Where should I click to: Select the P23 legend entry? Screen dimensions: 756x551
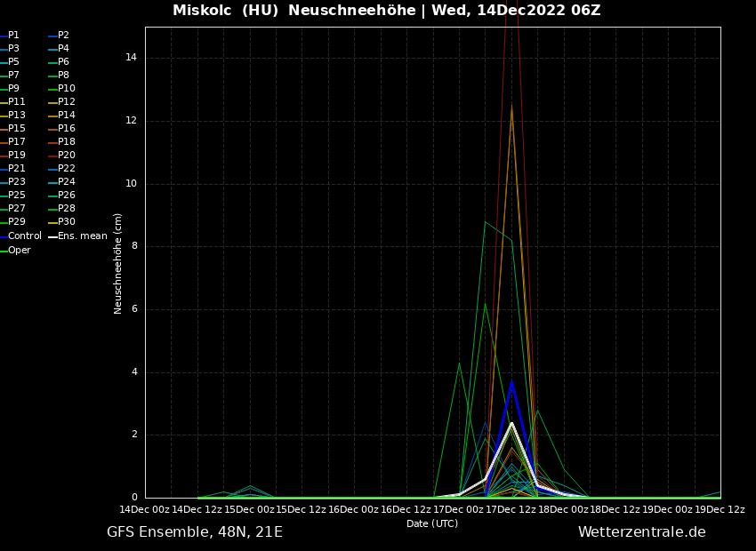click(x=17, y=182)
